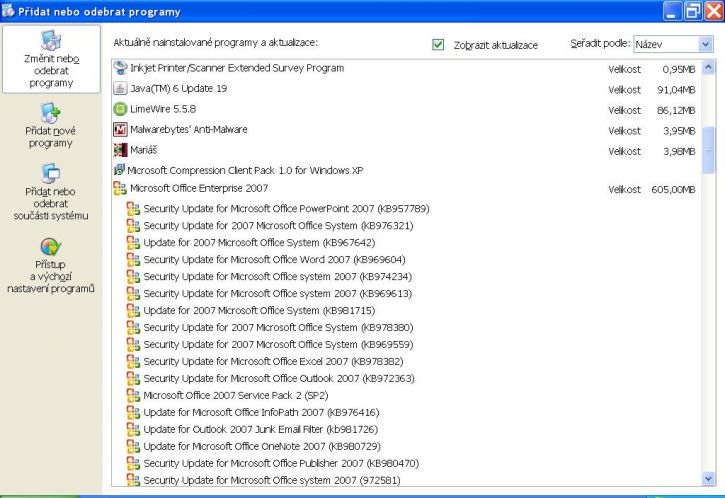This screenshot has height=498, width=725.
Task: Click the Inkjet Printer/Scanner Survey Program icon
Action: click(120, 68)
